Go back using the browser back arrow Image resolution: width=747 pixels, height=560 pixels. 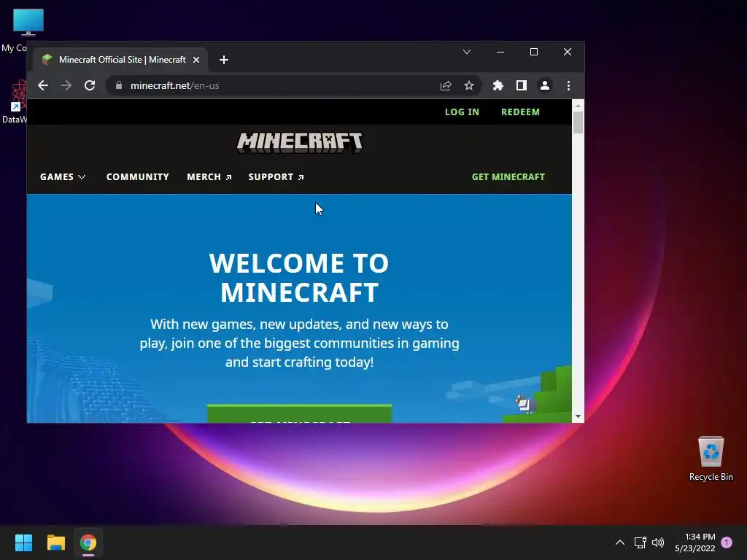coord(43,86)
